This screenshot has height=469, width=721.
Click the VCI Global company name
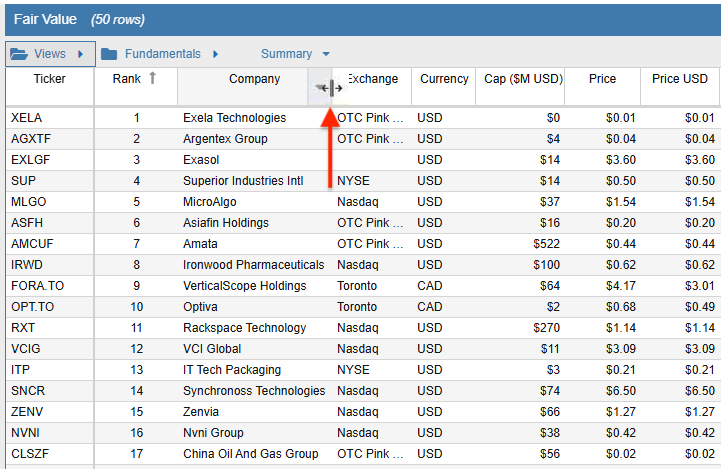[212, 349]
